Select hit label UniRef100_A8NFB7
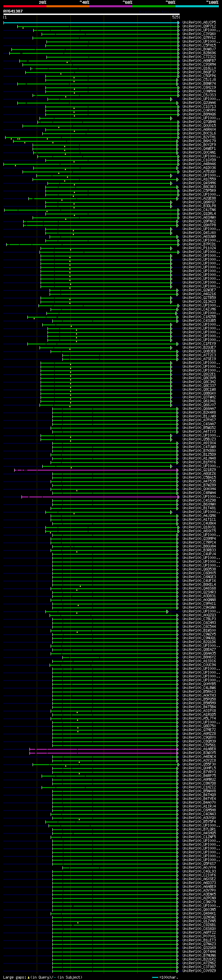222x980 pixels. (199, 60)
